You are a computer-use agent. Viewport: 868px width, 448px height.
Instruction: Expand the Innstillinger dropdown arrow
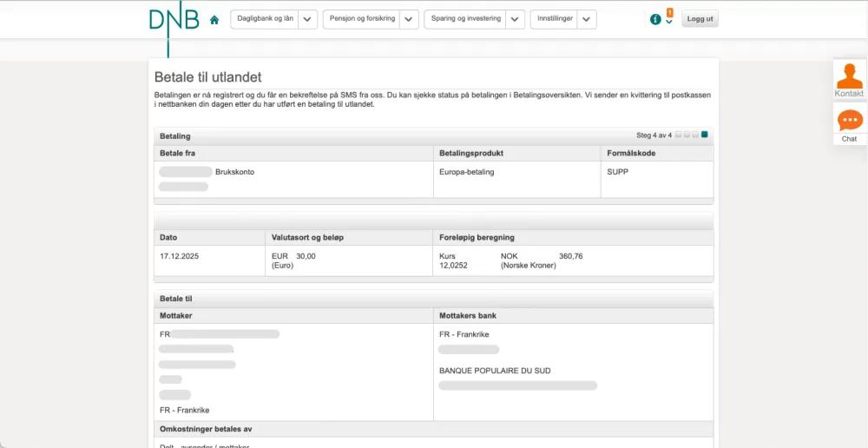click(587, 19)
